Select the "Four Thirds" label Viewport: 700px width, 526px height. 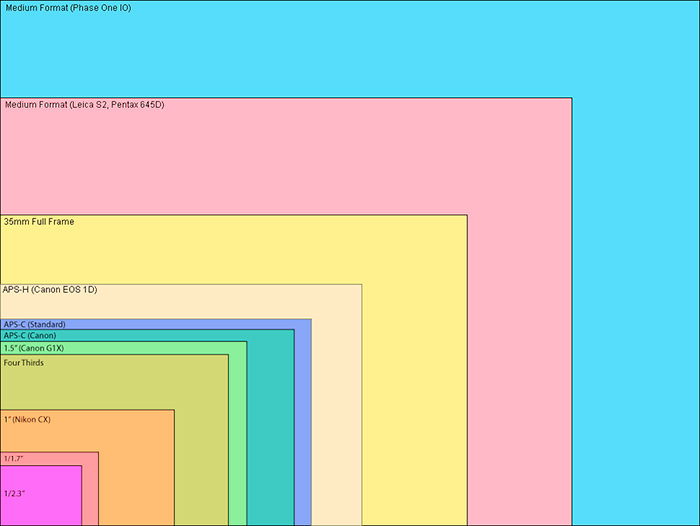24,362
